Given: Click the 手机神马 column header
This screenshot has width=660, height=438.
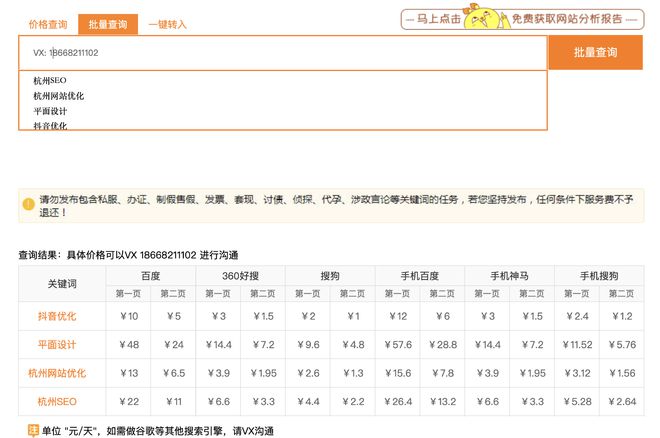Looking at the screenshot, I should coord(509,276).
